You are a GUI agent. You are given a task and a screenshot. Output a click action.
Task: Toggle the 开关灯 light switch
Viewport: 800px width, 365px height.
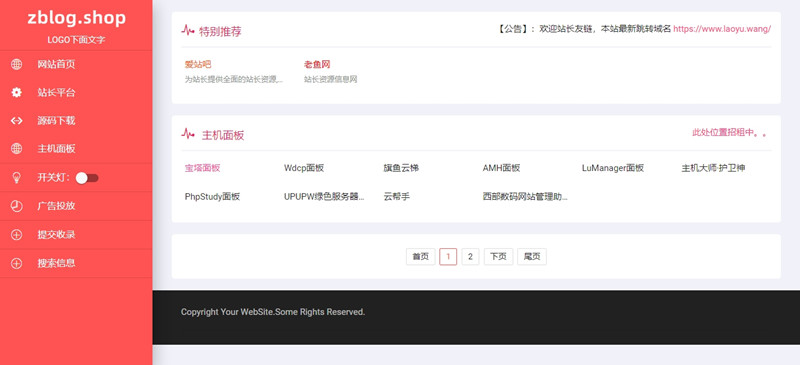(x=87, y=178)
